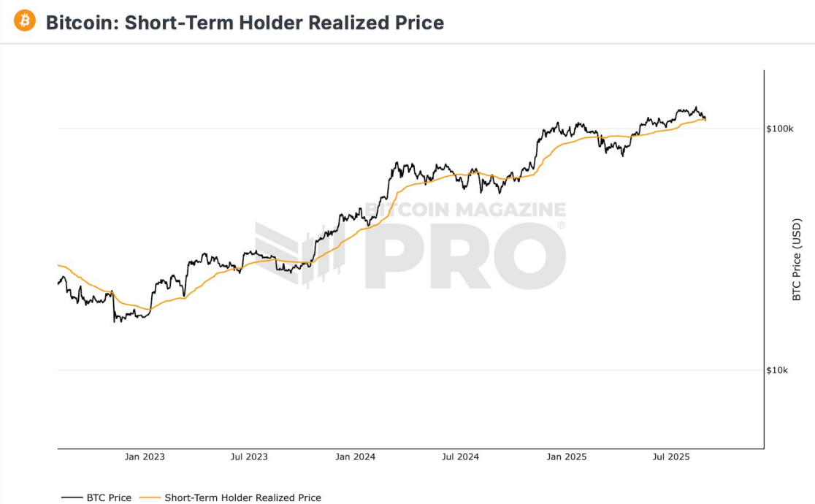
Task: Click the chart title text
Action: pyautogui.click(x=245, y=23)
